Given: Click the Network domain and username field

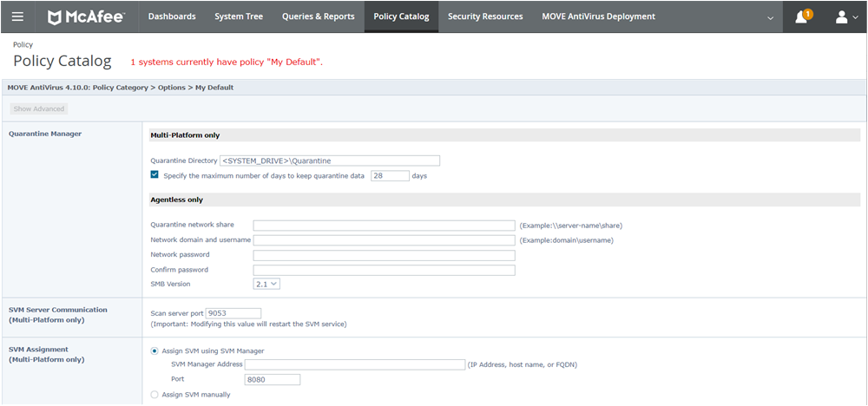Looking at the screenshot, I should point(385,240).
